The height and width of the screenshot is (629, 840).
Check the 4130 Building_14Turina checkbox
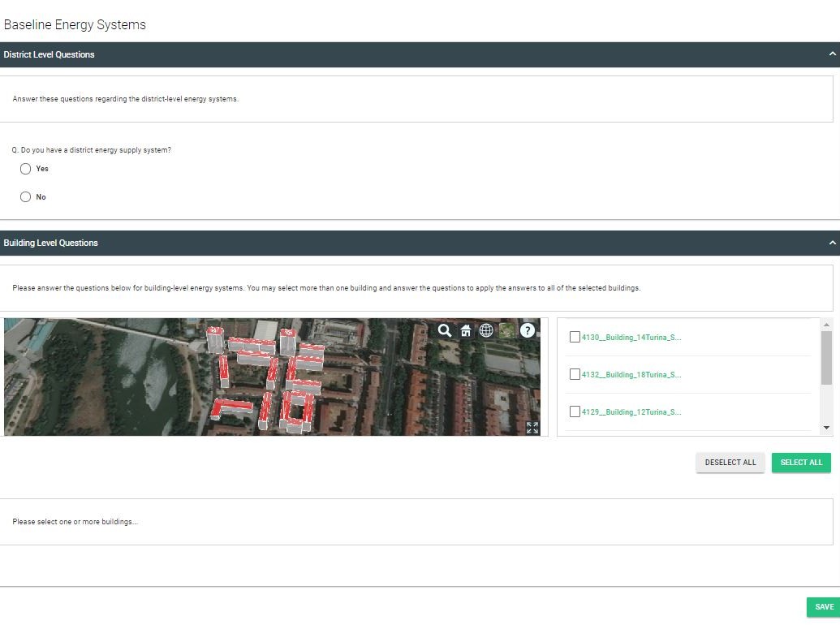click(575, 338)
